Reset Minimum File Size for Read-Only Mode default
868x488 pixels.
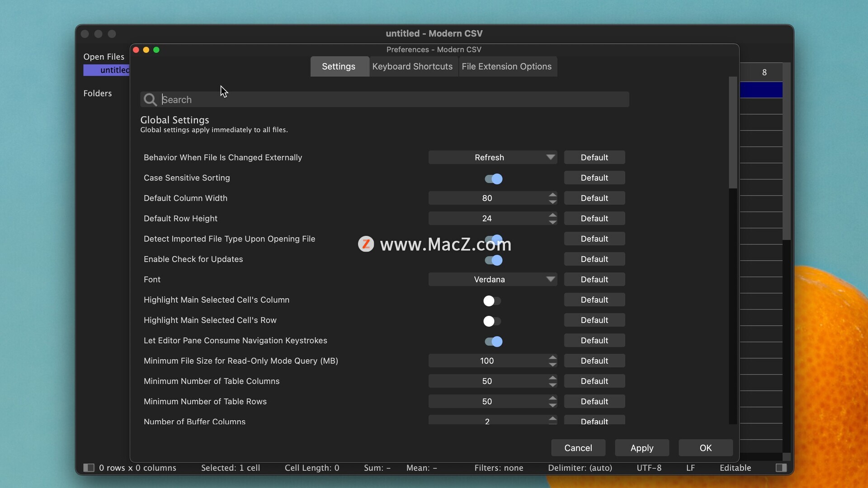pyautogui.click(x=594, y=361)
